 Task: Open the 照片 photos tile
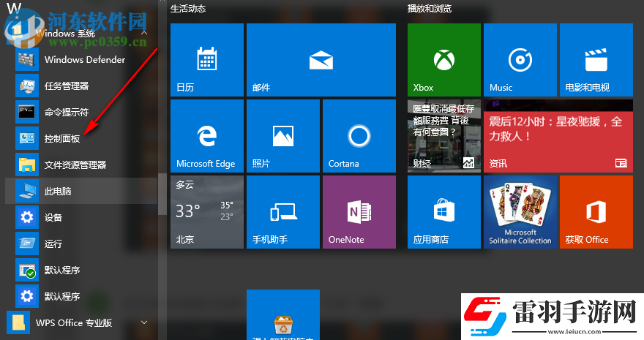click(283, 136)
